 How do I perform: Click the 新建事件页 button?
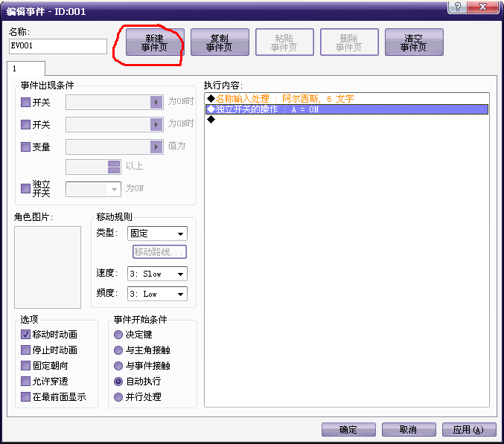(155, 42)
